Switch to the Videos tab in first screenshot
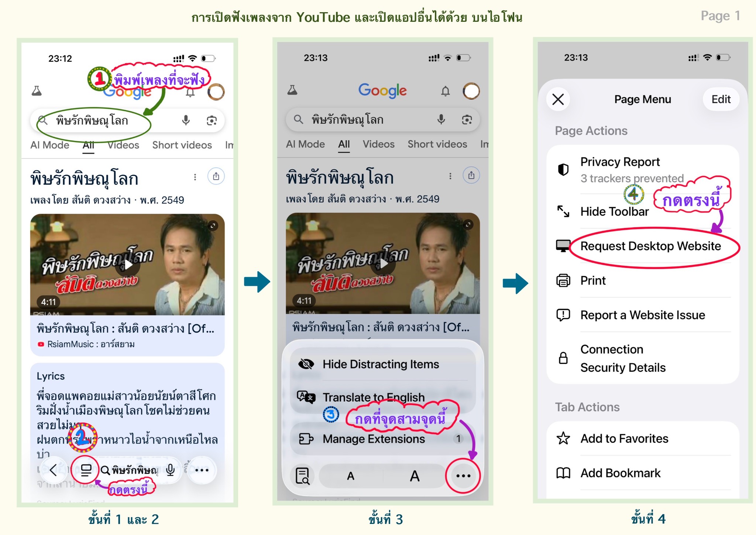Image resolution: width=756 pixels, height=535 pixels. 123,145
